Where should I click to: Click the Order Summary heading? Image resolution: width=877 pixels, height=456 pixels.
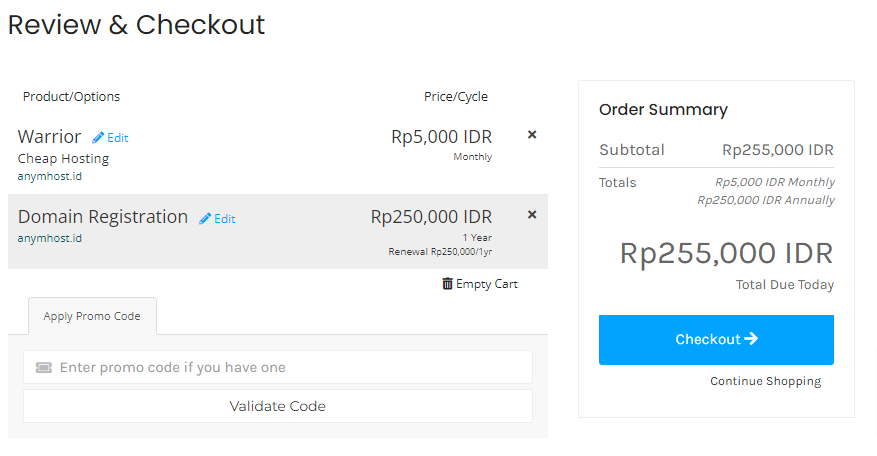click(663, 110)
